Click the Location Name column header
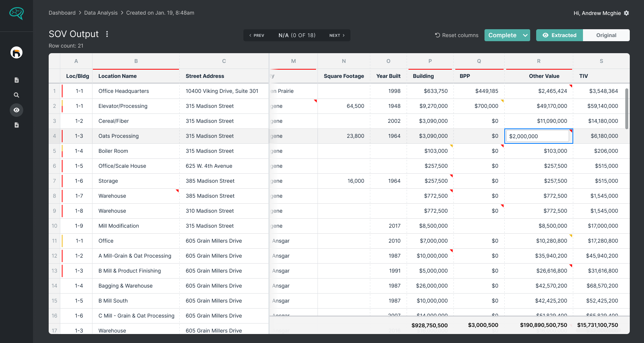This screenshot has height=343, width=644. point(136,76)
